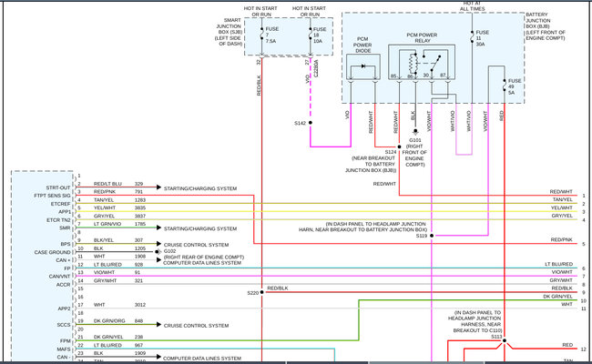Click the PCM power relay switch contact symbol
The image size is (592, 364).
click(x=435, y=64)
